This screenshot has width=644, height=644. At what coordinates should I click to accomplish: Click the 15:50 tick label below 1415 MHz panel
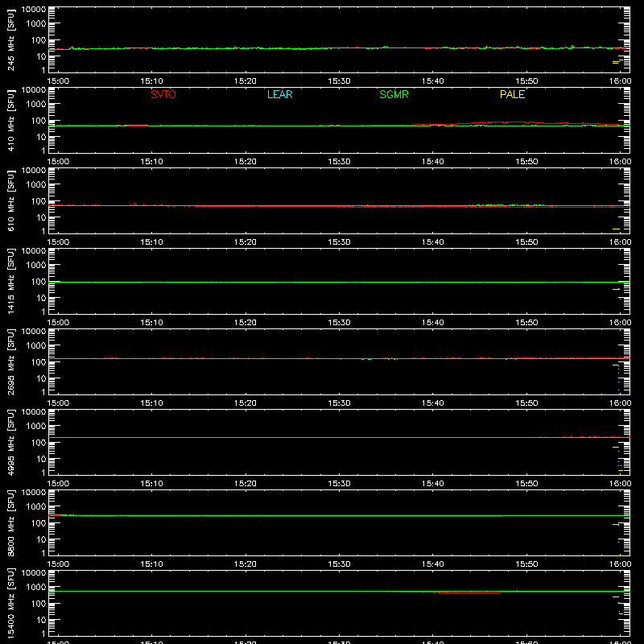click(526, 323)
